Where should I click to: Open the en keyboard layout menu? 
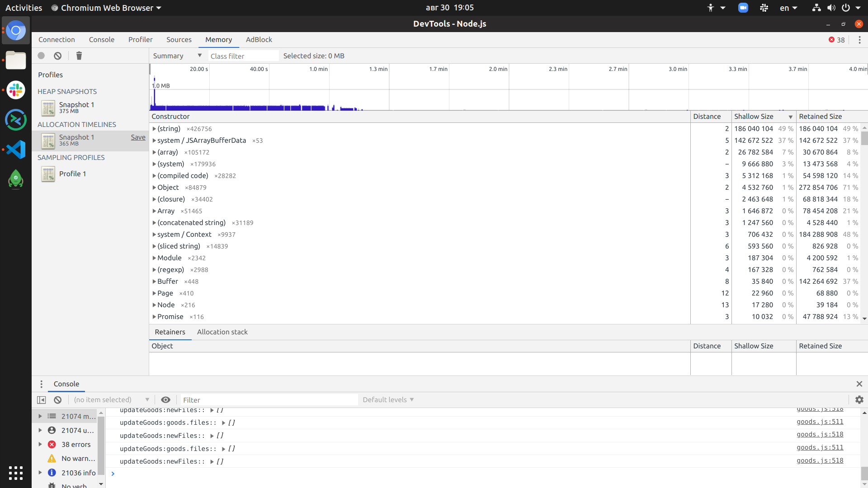tap(788, 8)
